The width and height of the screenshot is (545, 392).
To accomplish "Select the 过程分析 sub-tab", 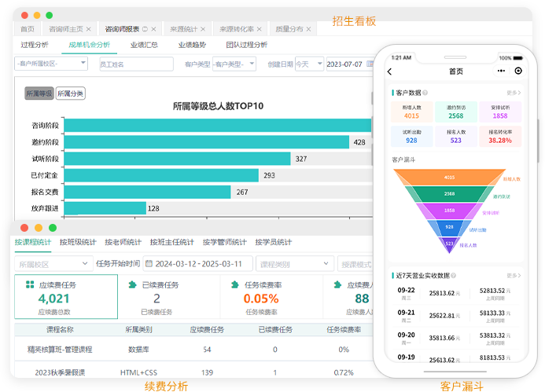I will (x=35, y=45).
